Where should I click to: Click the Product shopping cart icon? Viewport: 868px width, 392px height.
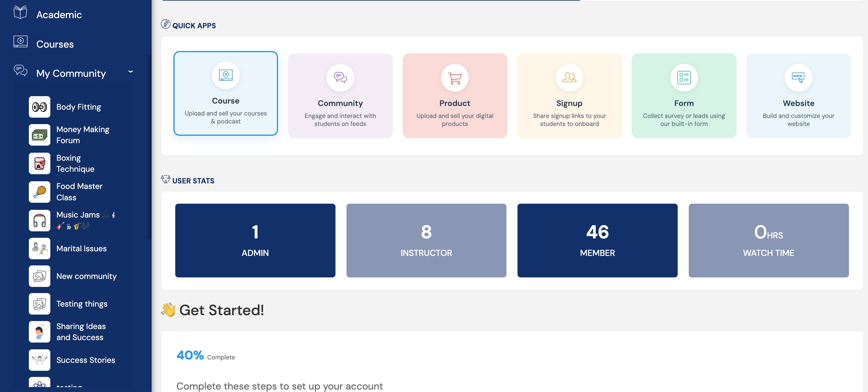pyautogui.click(x=455, y=78)
